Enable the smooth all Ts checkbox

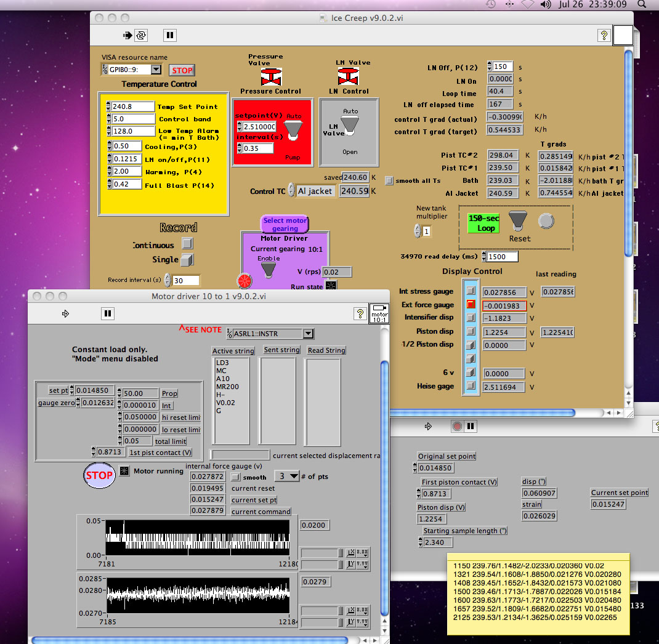pyautogui.click(x=389, y=181)
